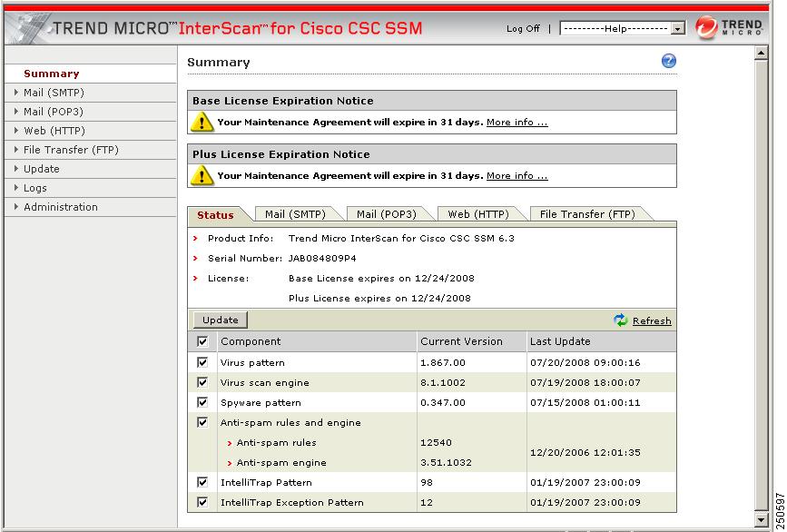The height and width of the screenshot is (532, 787).
Task: Click the red arrow beside Anti-spam rules
Action: [x=230, y=443]
